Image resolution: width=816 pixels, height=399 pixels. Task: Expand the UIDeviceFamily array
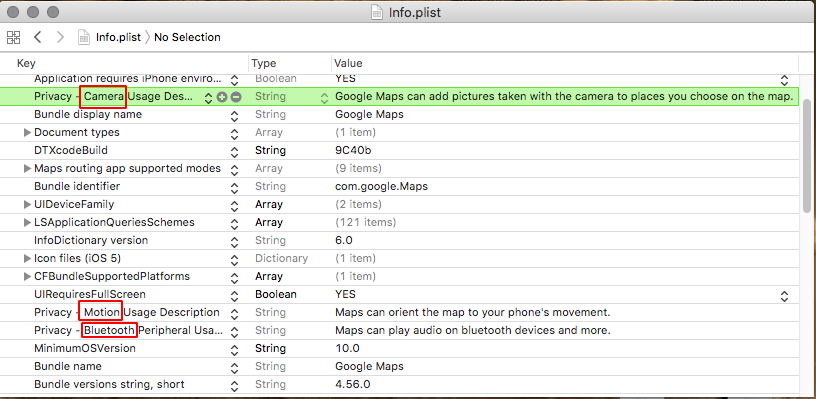coord(28,204)
